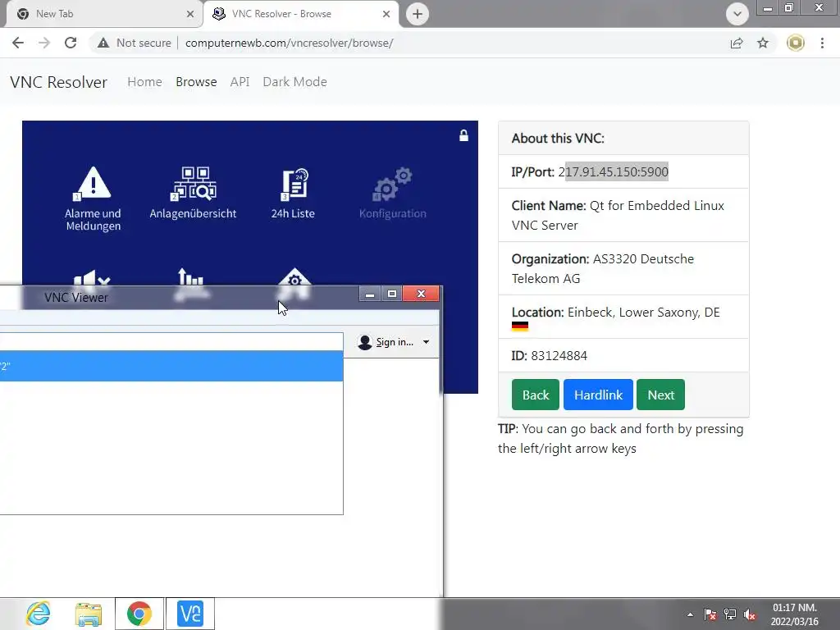840x630 pixels.
Task: Click Chrome back arrow
Action: point(18,43)
